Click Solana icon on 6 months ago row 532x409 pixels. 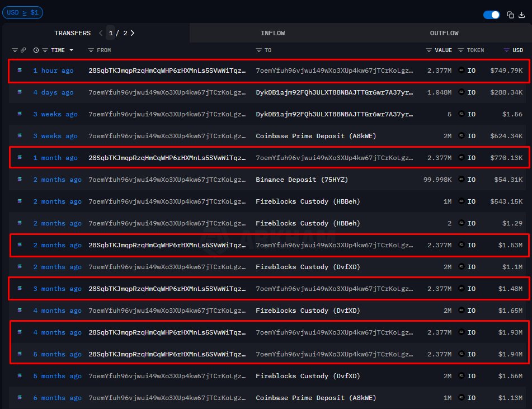pyautogui.click(x=20, y=397)
